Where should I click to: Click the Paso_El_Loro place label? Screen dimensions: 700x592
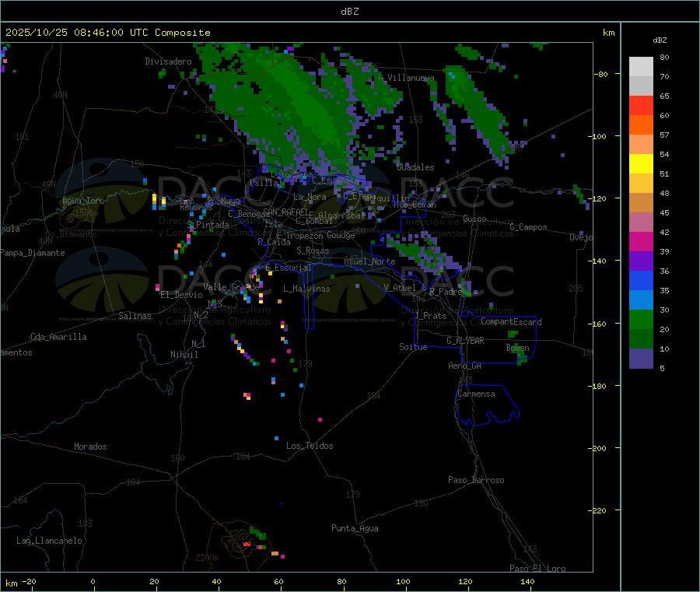click(x=537, y=569)
